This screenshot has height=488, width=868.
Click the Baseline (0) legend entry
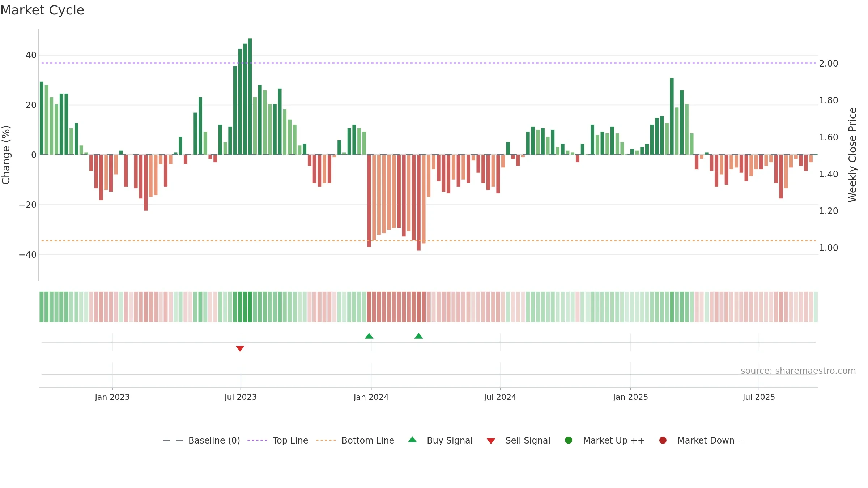pyautogui.click(x=201, y=440)
